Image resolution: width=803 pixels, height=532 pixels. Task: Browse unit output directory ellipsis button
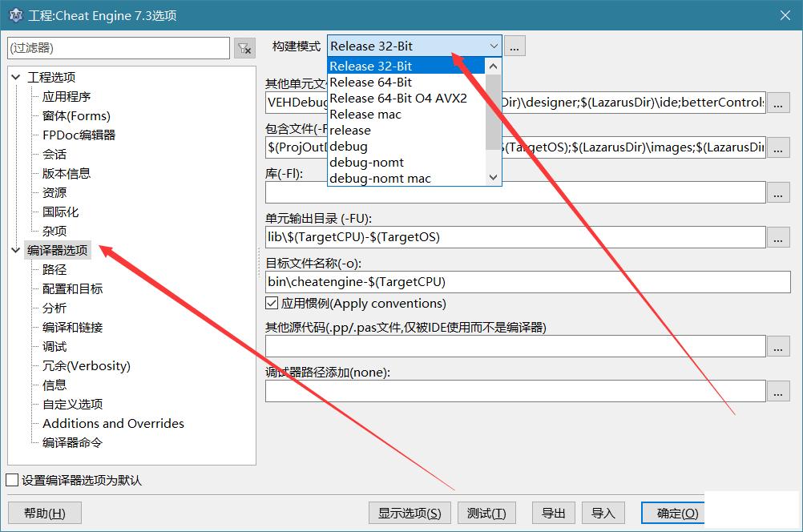coord(778,237)
